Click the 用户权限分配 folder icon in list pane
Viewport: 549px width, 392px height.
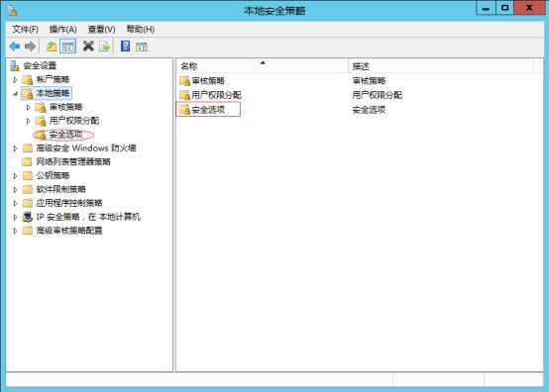click(x=184, y=95)
